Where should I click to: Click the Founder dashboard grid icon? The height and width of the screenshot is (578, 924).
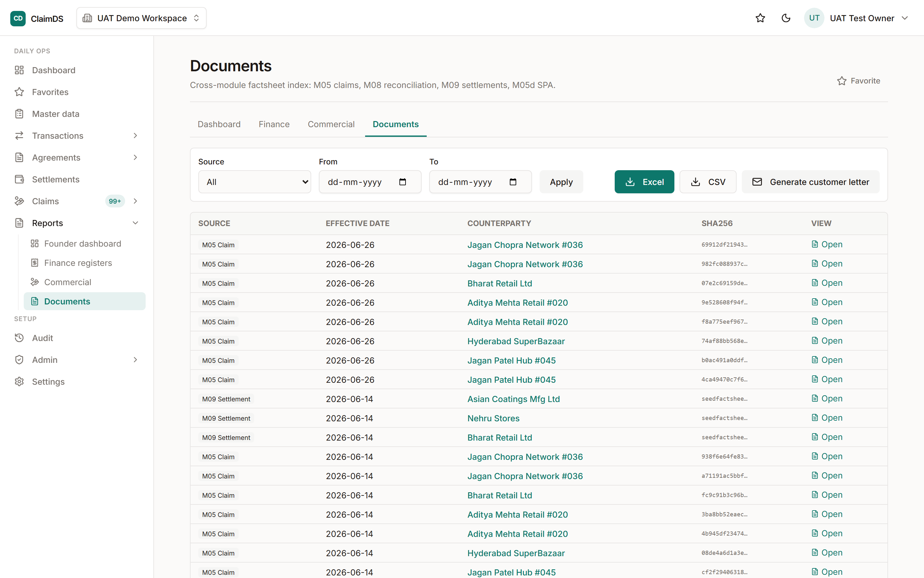(35, 243)
